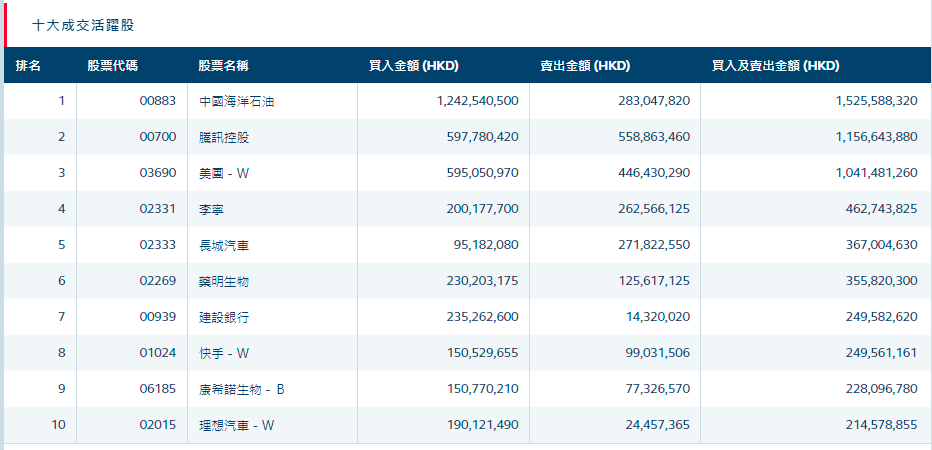Select stock code 02015
Viewport: 932px width, 450px height.
point(158,425)
